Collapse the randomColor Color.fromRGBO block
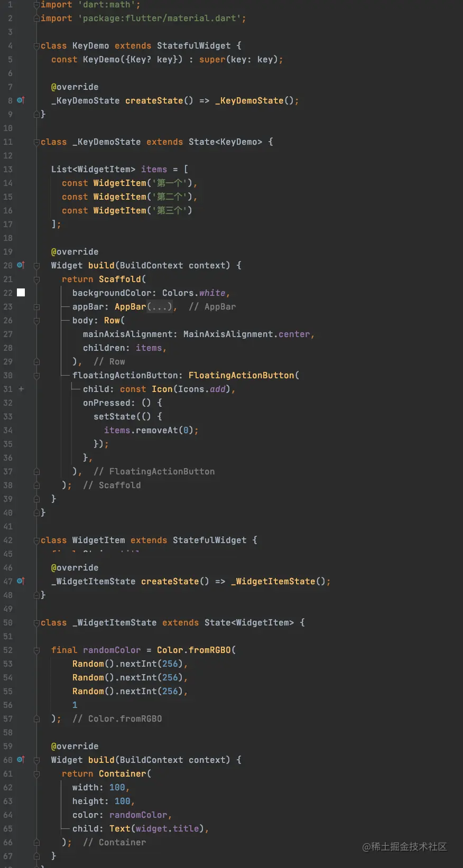 click(x=37, y=650)
